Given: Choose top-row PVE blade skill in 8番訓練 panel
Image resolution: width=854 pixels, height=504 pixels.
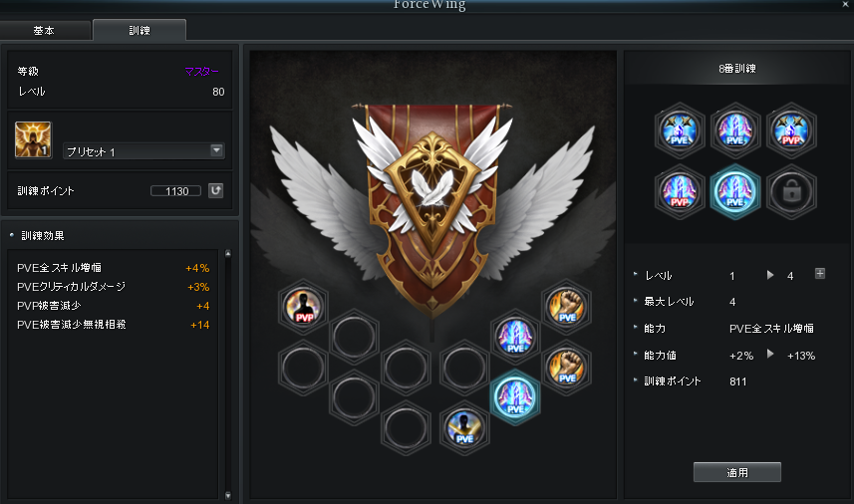Looking at the screenshot, I should [734, 130].
